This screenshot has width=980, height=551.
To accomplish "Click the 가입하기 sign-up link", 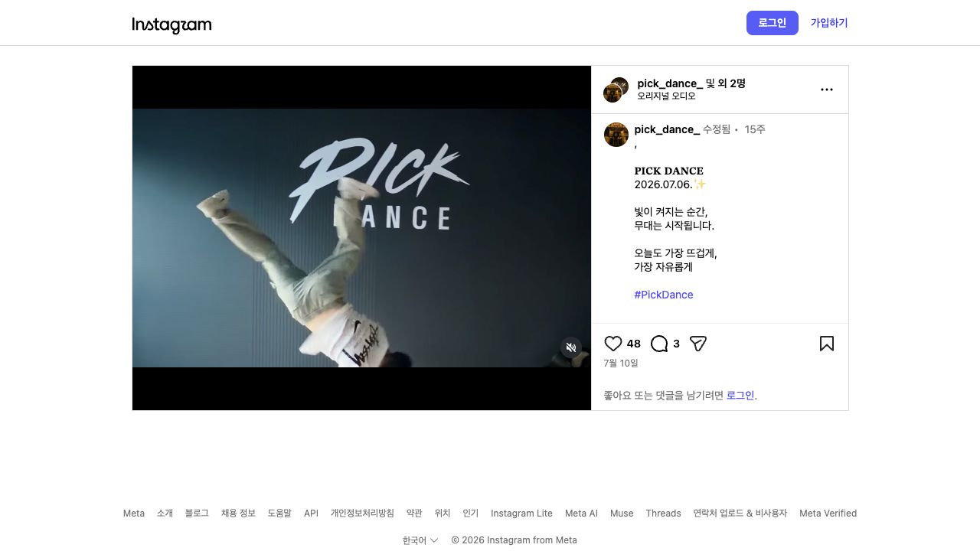I will tap(829, 23).
